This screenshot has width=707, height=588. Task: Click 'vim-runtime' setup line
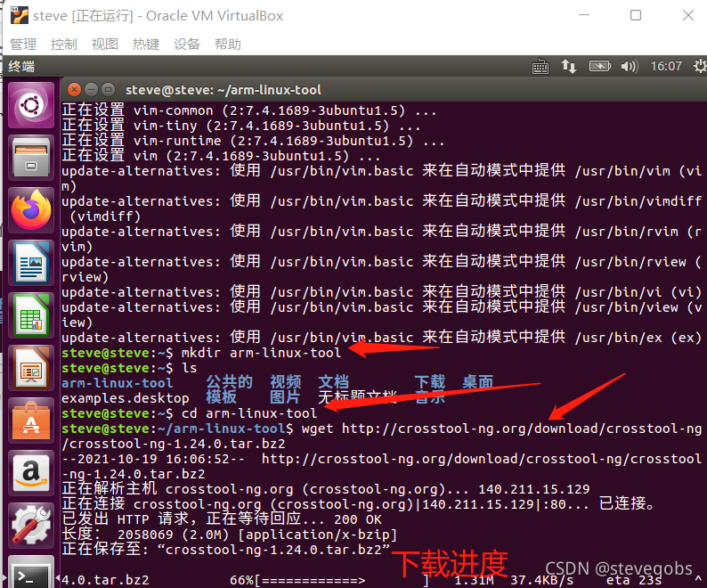tap(253, 141)
